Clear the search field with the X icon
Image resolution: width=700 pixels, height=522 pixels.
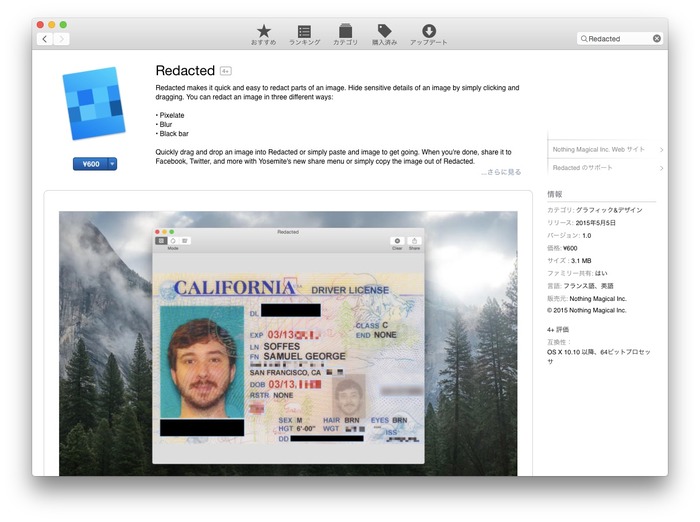tap(656, 39)
